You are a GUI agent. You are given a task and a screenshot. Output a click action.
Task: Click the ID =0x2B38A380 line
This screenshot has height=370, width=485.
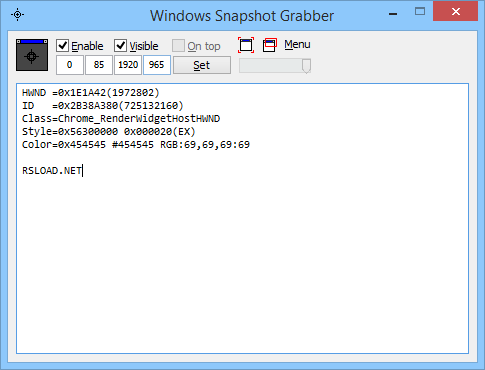[x=103, y=106]
